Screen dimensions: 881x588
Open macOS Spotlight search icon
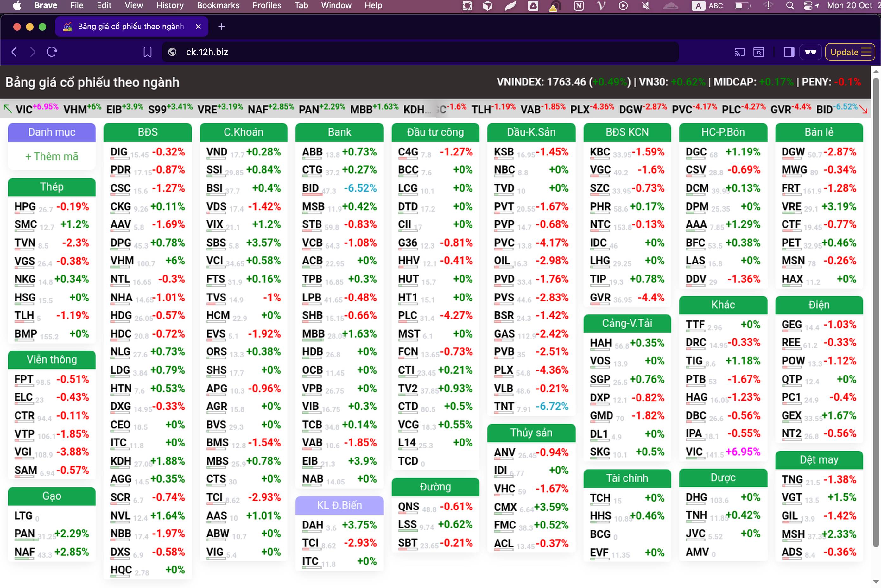[x=790, y=6]
